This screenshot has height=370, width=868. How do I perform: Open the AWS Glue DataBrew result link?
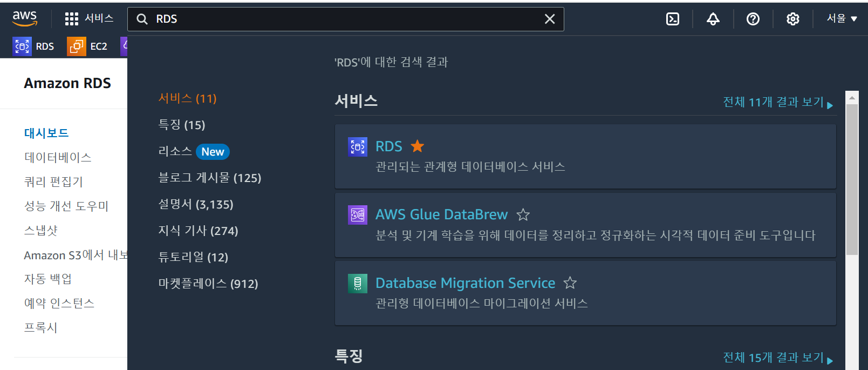pos(442,214)
